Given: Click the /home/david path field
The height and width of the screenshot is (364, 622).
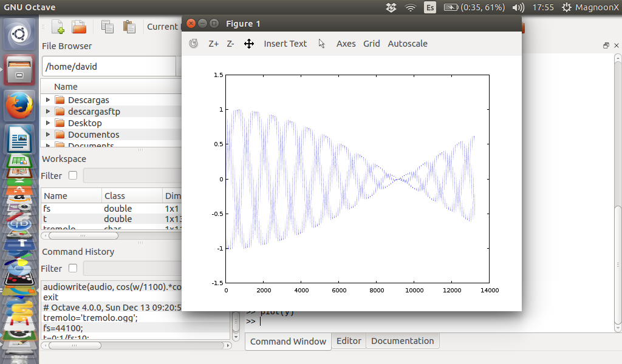Looking at the screenshot, I should 108,67.
